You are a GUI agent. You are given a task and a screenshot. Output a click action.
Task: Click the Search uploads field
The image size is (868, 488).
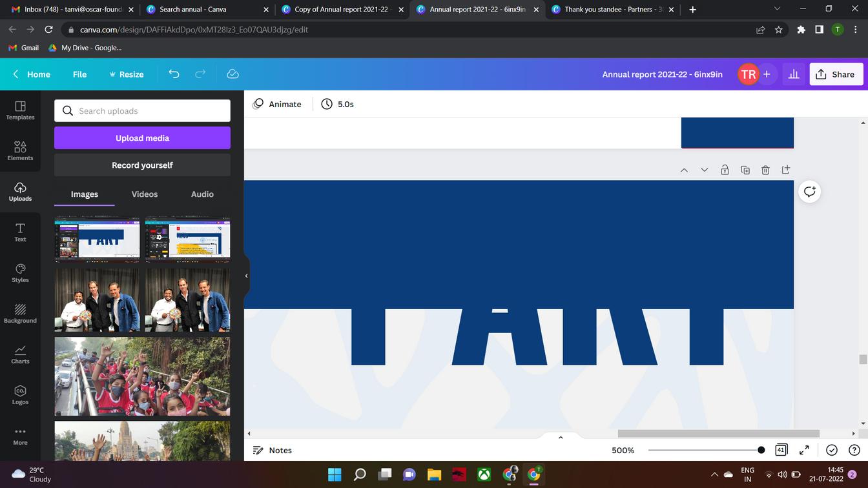point(142,111)
